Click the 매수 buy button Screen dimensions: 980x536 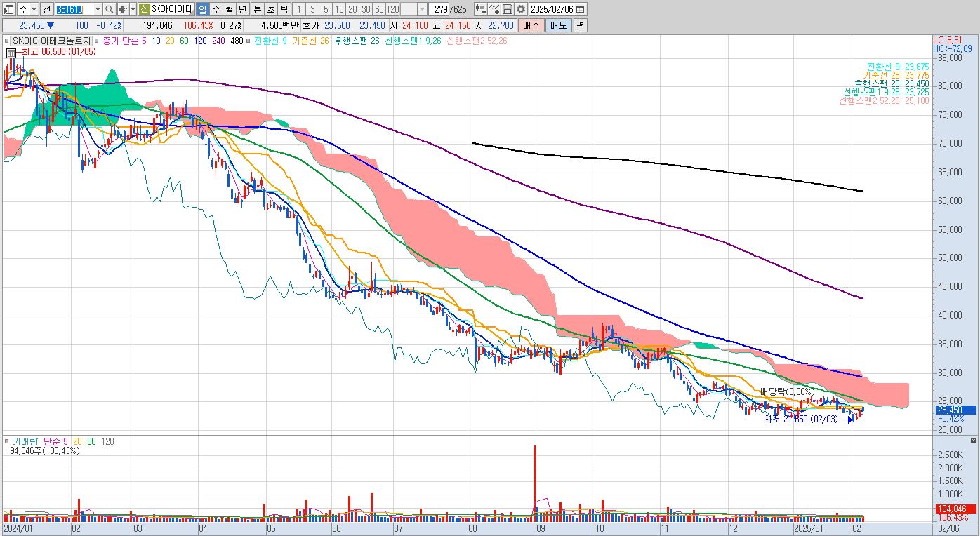pyautogui.click(x=531, y=25)
